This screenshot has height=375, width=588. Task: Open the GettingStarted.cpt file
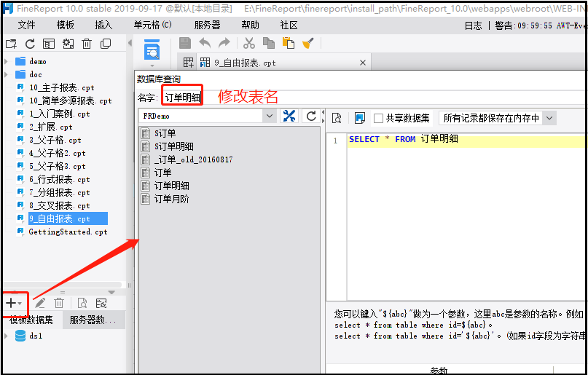pos(68,232)
